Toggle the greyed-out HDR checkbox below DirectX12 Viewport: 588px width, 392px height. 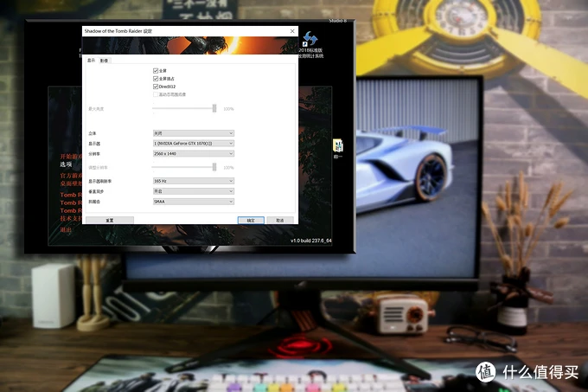click(156, 94)
